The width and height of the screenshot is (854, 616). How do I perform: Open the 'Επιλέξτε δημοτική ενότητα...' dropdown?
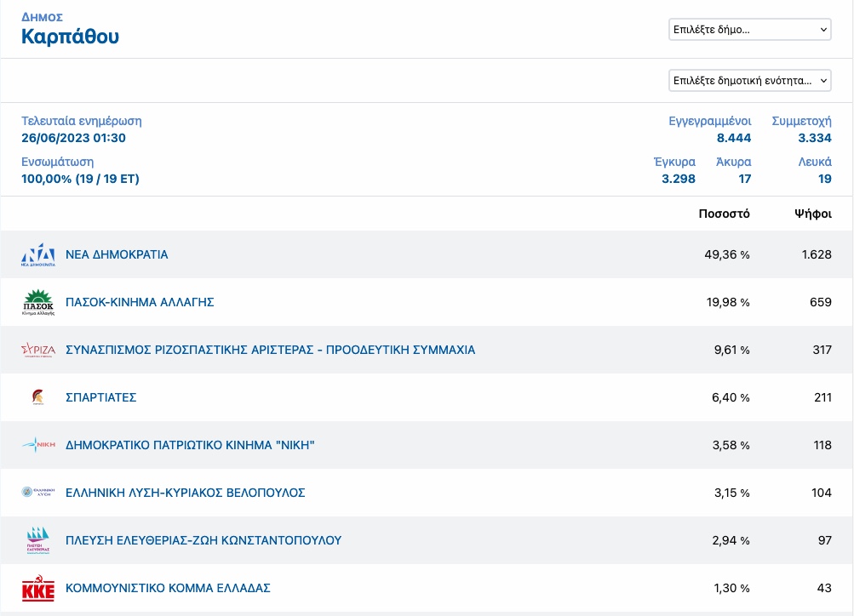coord(750,81)
